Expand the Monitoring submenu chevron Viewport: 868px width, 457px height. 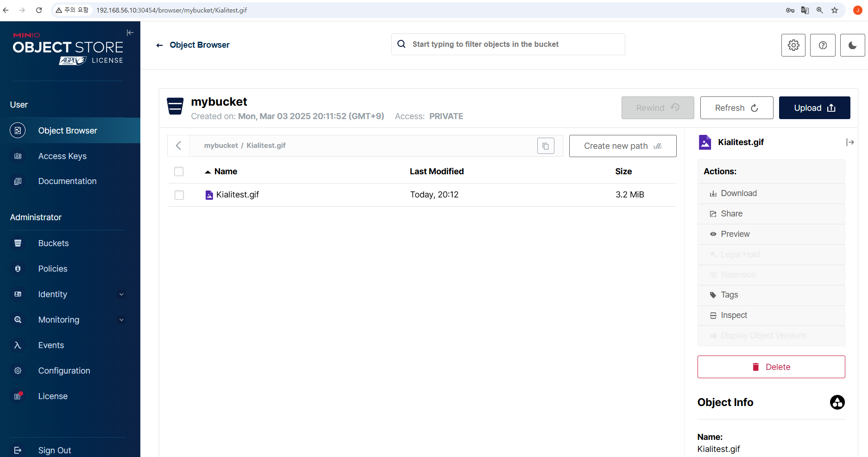coord(121,320)
